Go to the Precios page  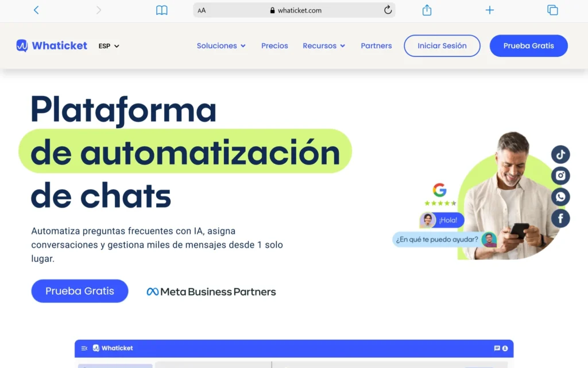[x=274, y=46]
